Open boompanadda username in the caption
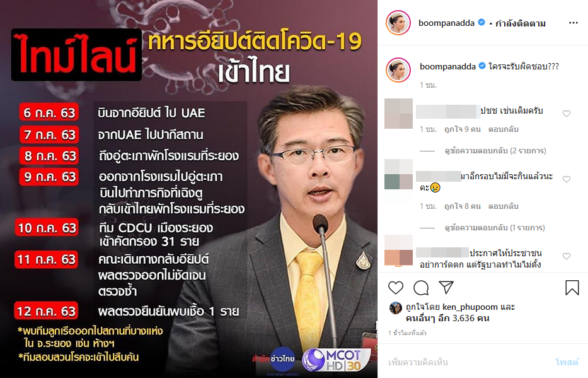 [447, 66]
